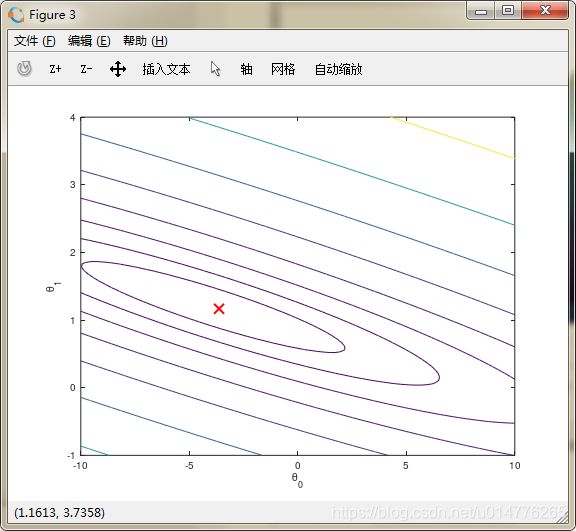576x531 pixels.
Task: Click the θ1 y-axis label
Action: 53,287
